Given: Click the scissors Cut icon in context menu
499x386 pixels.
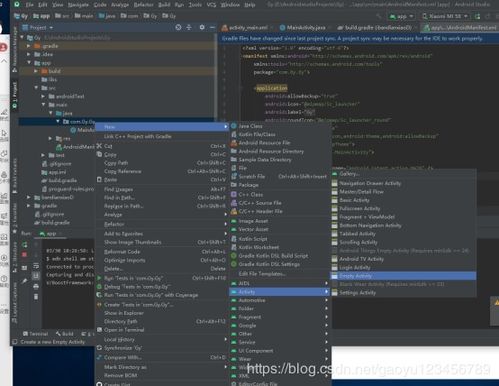Looking at the screenshot, I should (x=99, y=146).
